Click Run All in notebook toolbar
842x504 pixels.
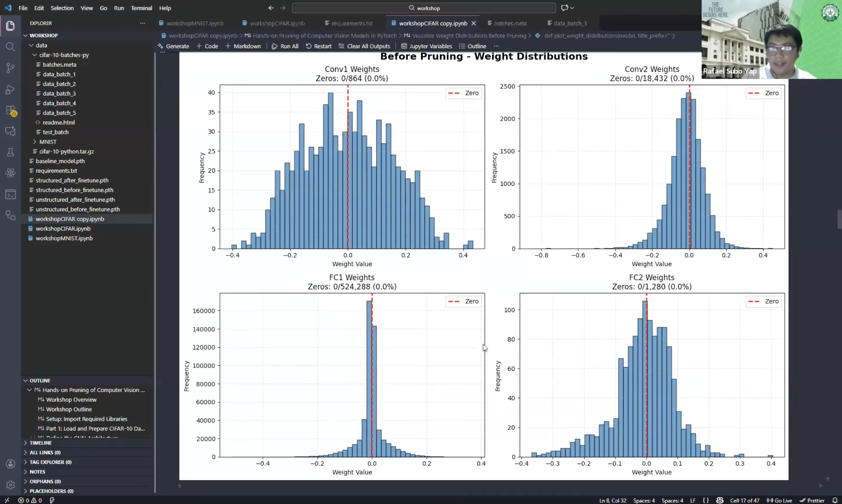coord(285,46)
